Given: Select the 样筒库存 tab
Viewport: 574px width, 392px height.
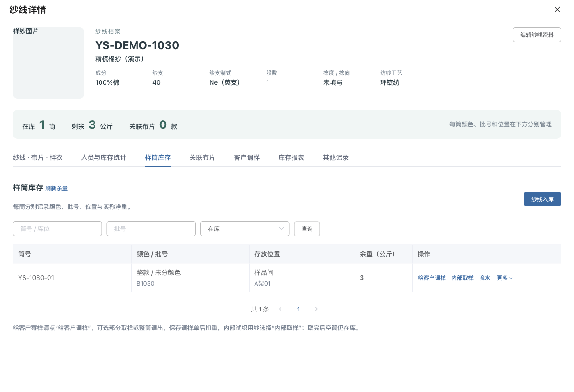Looking at the screenshot, I should tap(158, 157).
